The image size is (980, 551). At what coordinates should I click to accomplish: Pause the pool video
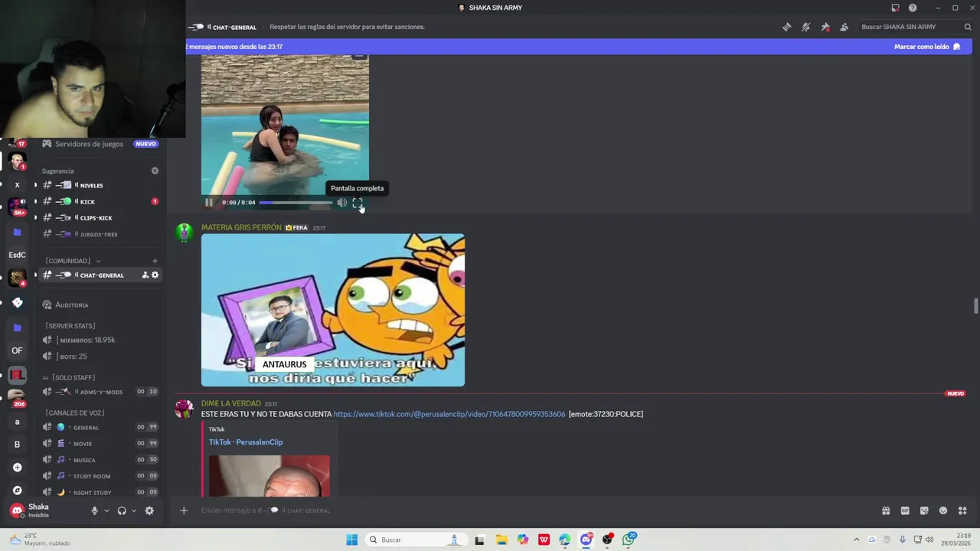209,203
